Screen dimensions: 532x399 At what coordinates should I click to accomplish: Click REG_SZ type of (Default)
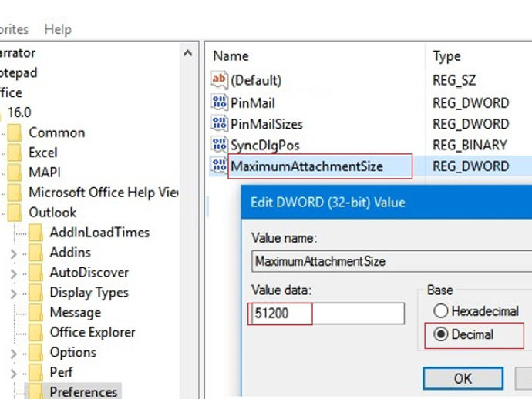(x=454, y=81)
